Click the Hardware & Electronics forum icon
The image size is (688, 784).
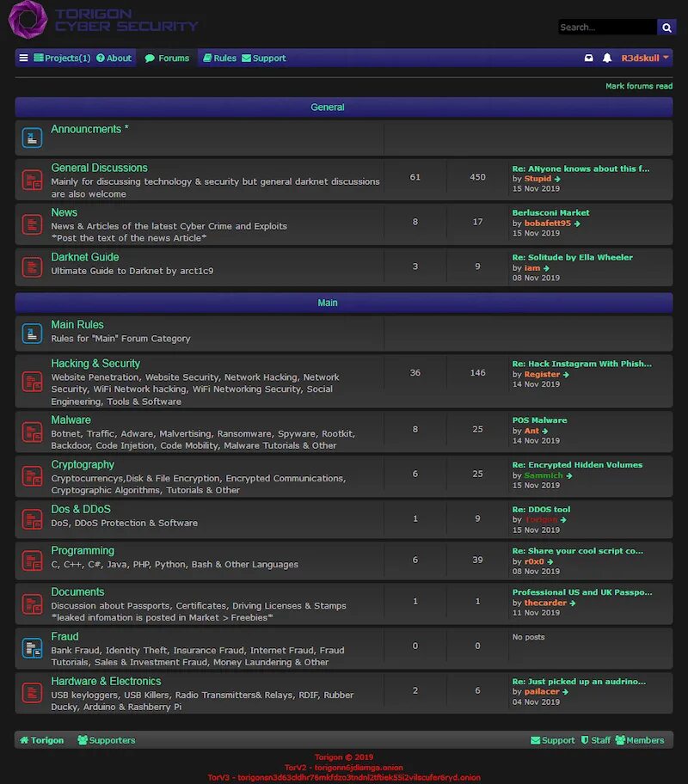click(x=32, y=693)
